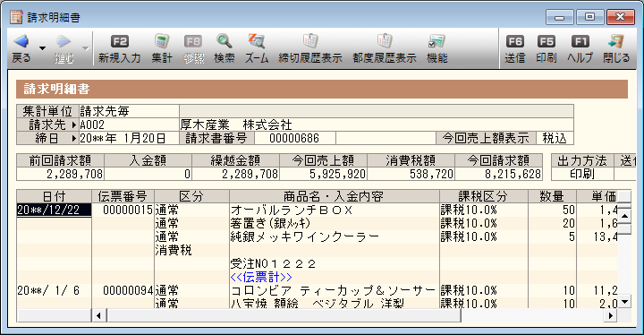Expand the 請求先 selector arrow
The width and height of the screenshot is (644, 335).
coord(74,125)
